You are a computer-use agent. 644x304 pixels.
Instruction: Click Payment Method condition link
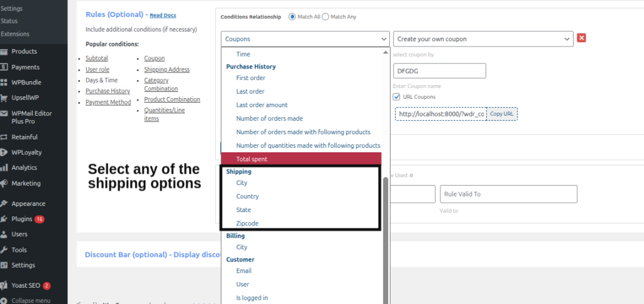click(x=108, y=103)
